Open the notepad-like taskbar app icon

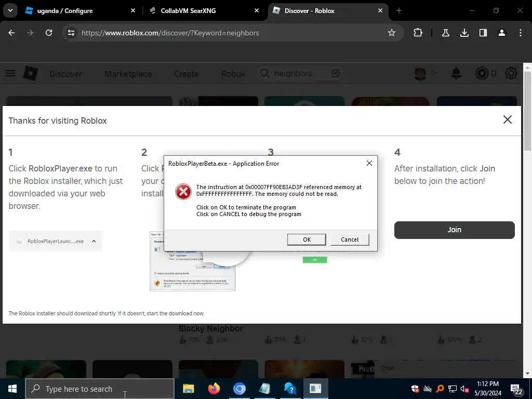coord(264,389)
